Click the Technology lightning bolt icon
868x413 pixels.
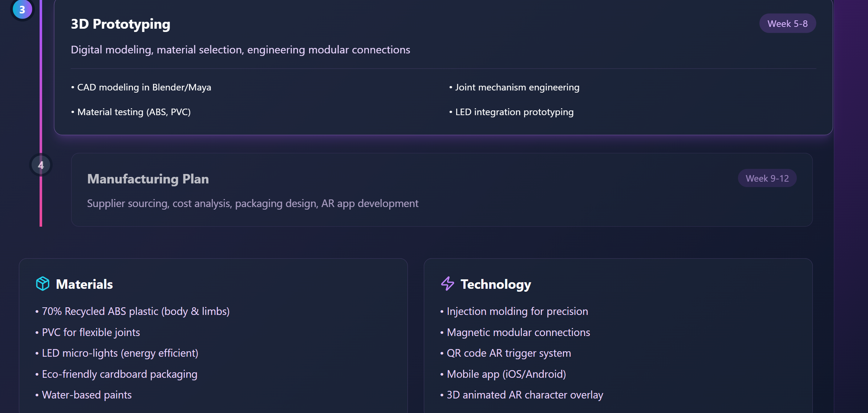[447, 284]
